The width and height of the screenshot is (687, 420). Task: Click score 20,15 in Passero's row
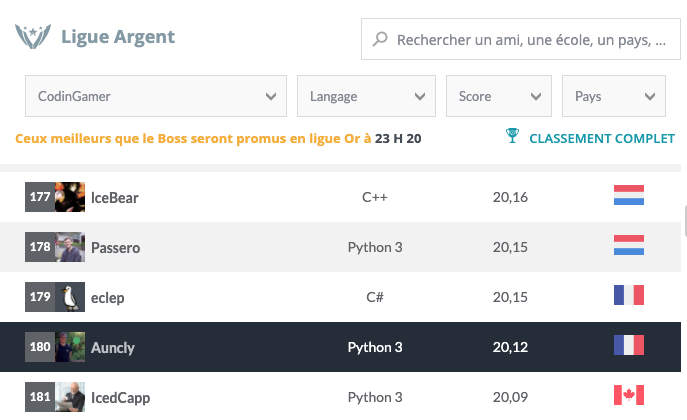click(x=510, y=247)
